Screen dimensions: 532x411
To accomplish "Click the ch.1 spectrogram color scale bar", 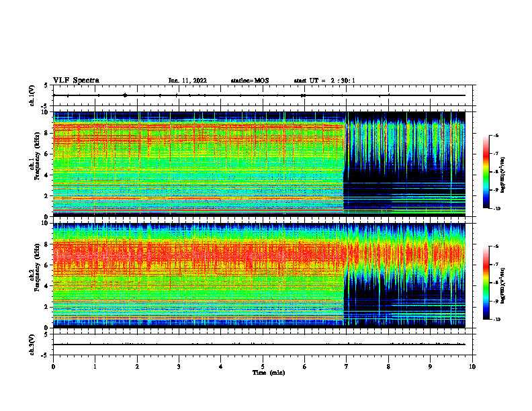I will (x=486, y=172).
